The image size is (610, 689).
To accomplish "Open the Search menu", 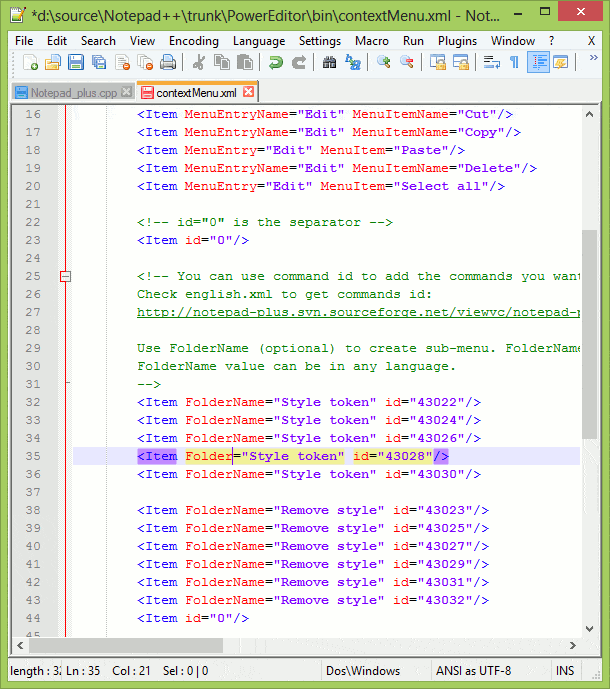I will coord(98,41).
